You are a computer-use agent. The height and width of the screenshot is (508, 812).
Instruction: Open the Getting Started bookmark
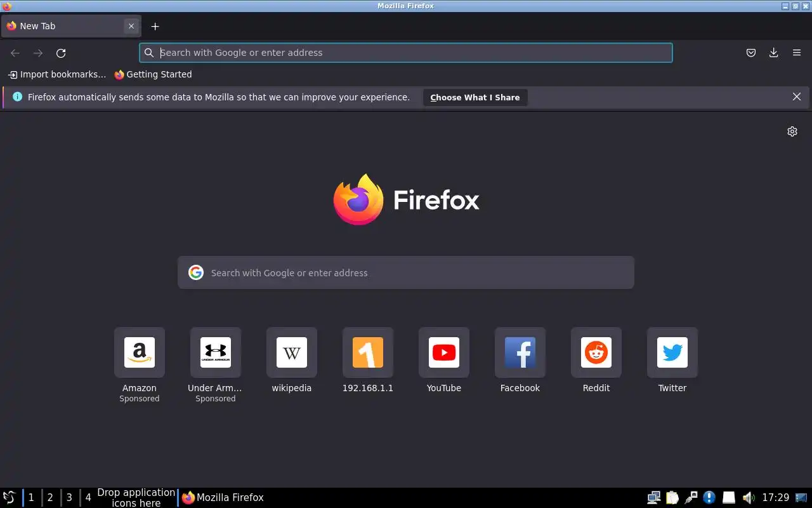[153, 74]
